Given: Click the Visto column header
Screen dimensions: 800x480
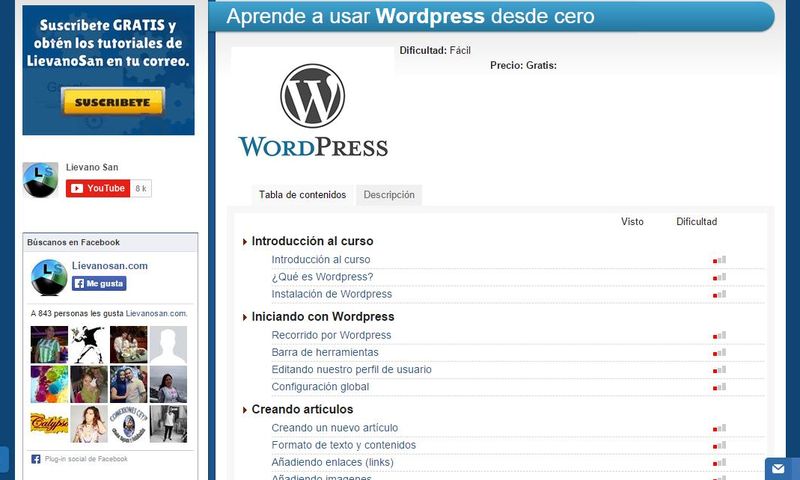Looking at the screenshot, I should pyautogui.click(x=632, y=222).
